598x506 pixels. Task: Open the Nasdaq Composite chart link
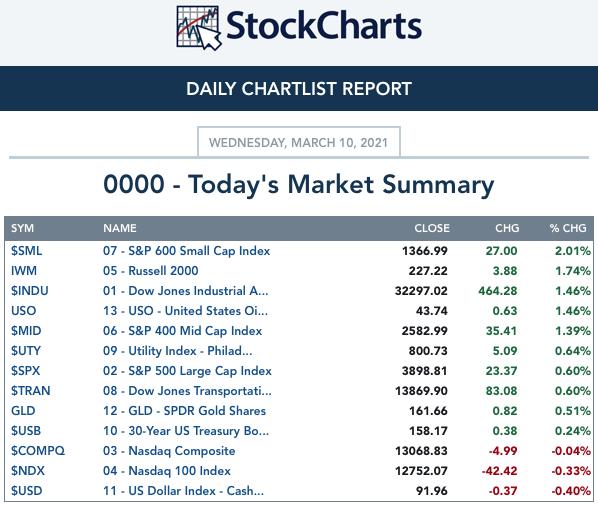[169, 451]
